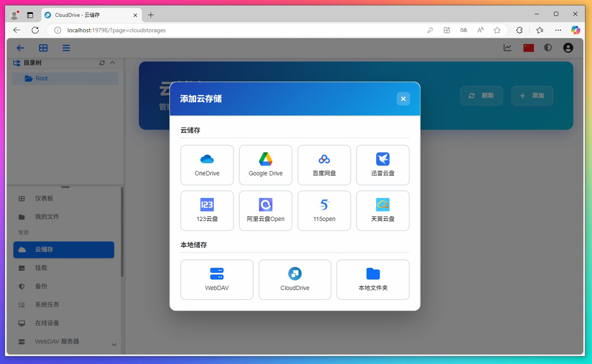
Task: Select 115open cloud storage
Action: coord(324,211)
